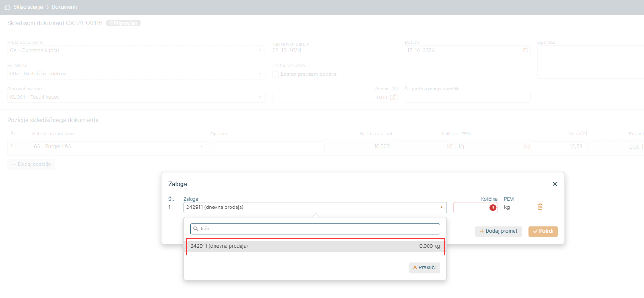Edit the Popust discount value icon

coord(392,97)
